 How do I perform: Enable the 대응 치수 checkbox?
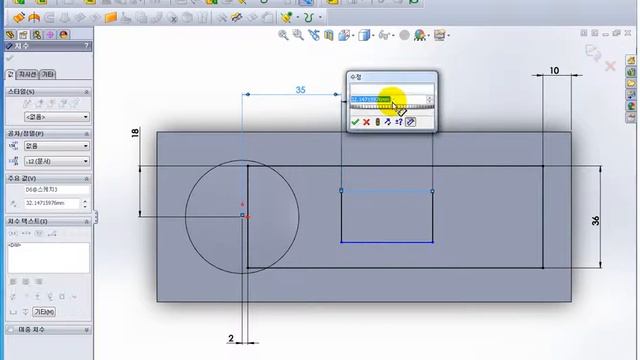pos(11,329)
